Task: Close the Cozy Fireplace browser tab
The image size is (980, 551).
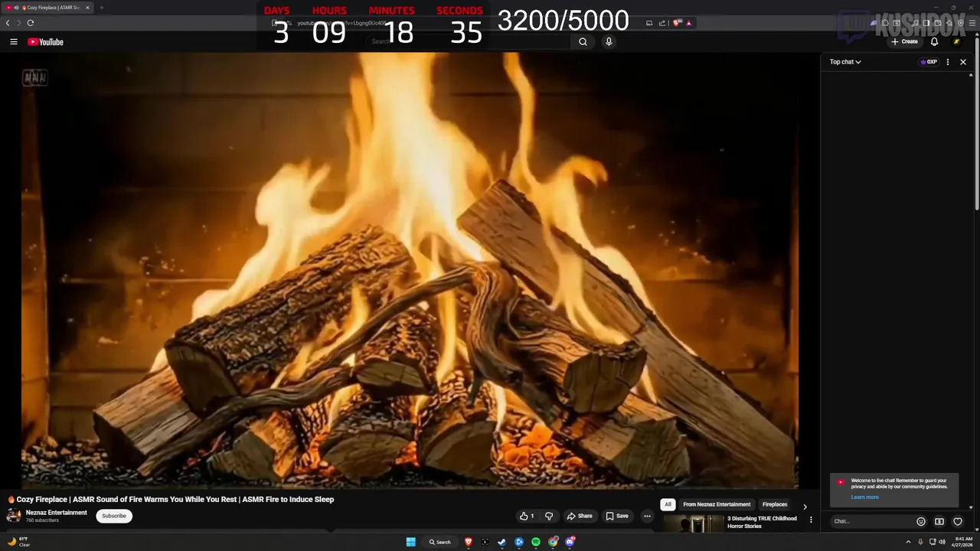Action: [87, 8]
